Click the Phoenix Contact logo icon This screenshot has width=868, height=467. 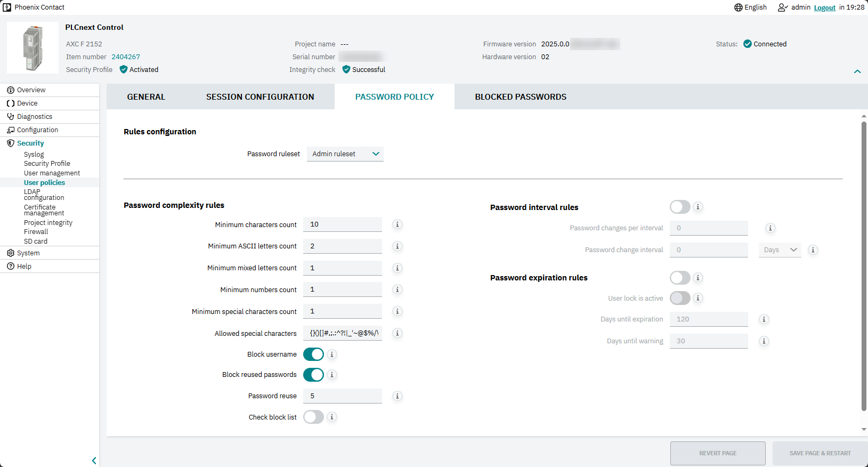7,7
